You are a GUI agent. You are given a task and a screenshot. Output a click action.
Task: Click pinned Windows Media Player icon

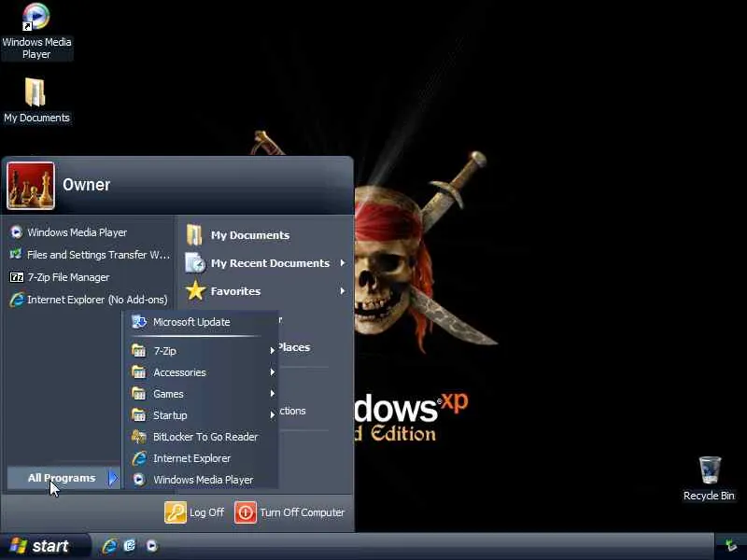tap(17, 231)
